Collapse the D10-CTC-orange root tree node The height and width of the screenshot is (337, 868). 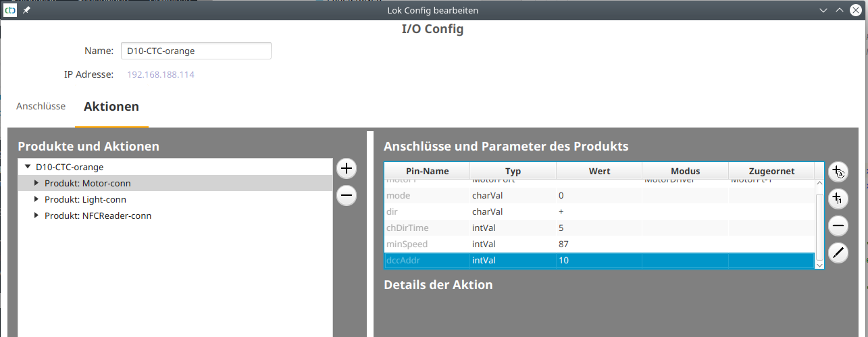(x=28, y=167)
